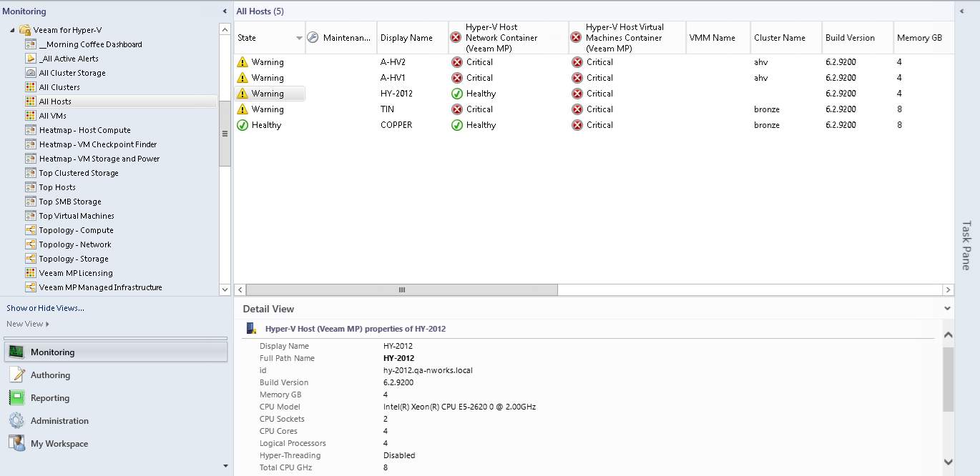Screen dimensions: 980x476
Task: Open the New View submenu arrow
Action: click(47, 324)
